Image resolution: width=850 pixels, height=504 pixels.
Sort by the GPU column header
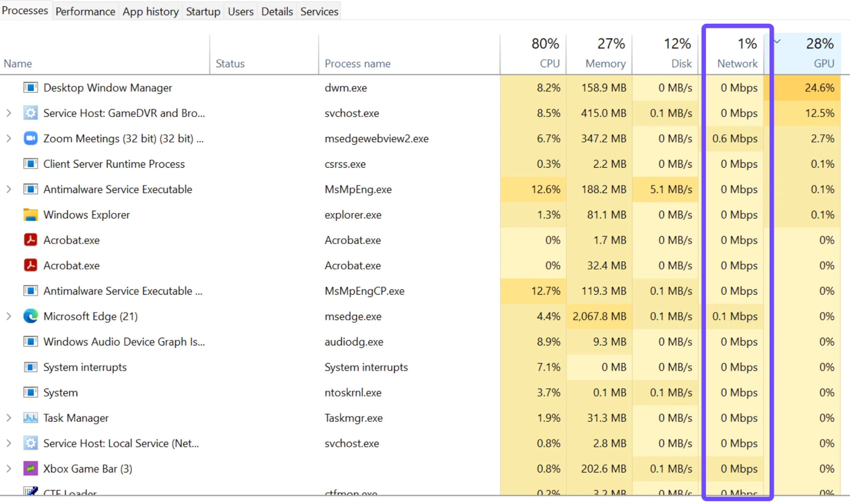(x=803, y=54)
